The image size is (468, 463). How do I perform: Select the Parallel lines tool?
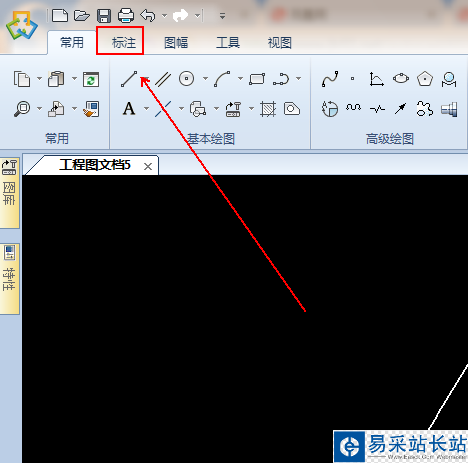(x=163, y=80)
